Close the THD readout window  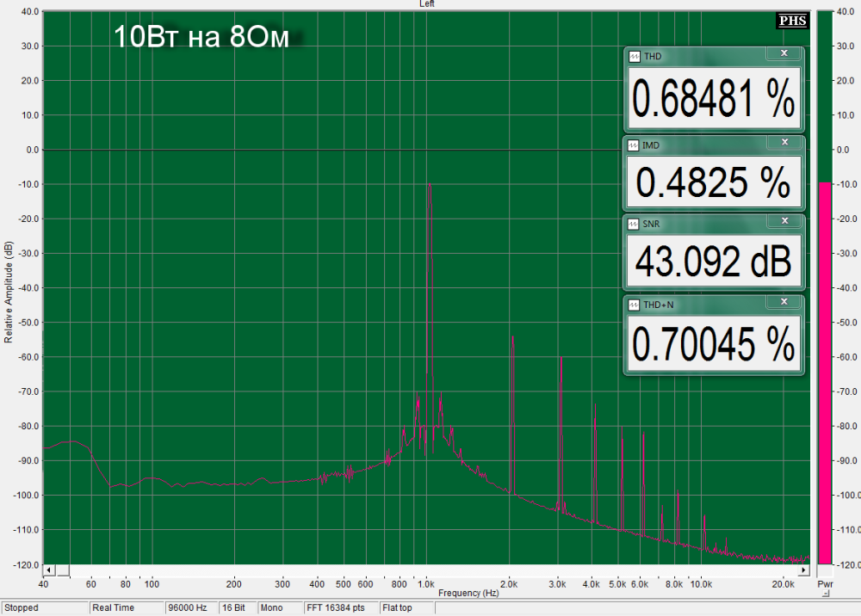(x=783, y=53)
